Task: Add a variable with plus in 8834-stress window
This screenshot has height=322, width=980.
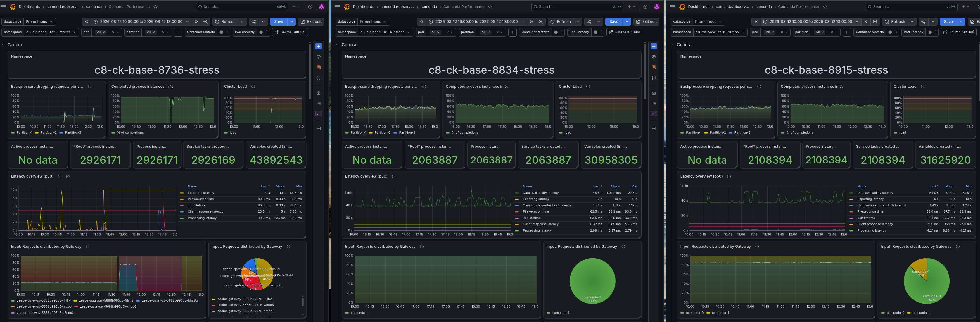Action: click(512, 32)
